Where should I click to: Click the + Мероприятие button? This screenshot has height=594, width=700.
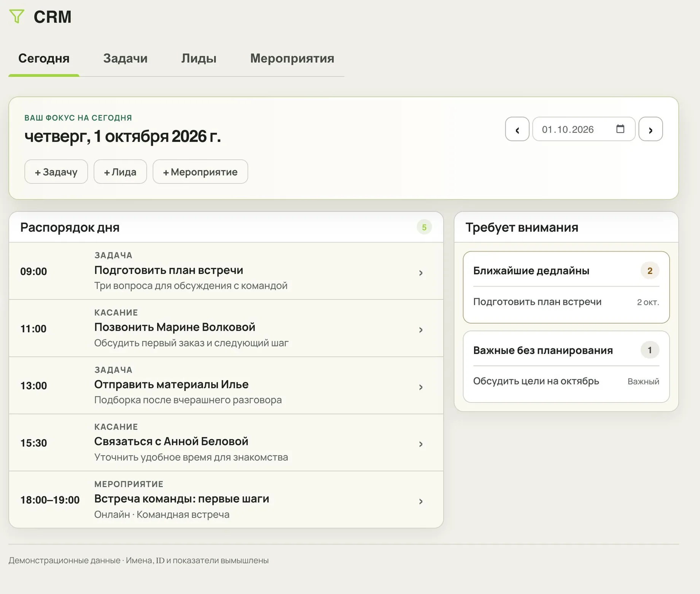point(200,172)
